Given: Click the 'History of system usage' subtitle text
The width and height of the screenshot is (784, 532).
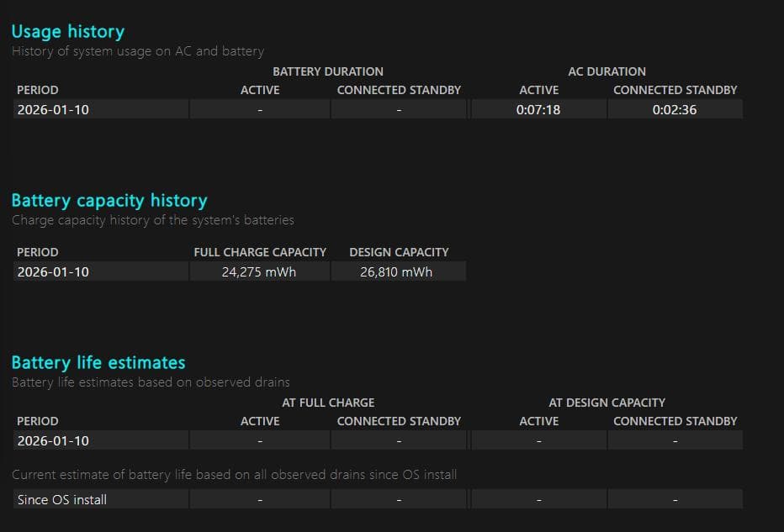Looking at the screenshot, I should (x=138, y=51).
